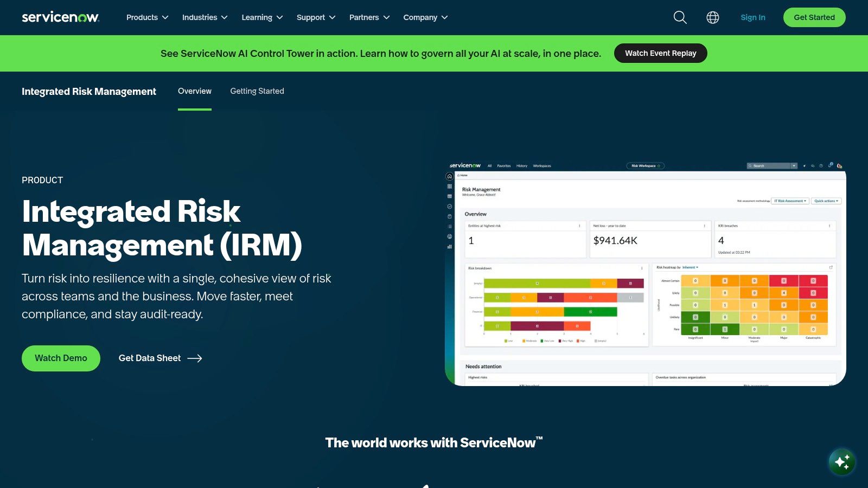Expand the Products menu
This screenshot has width=868, height=488.
click(147, 17)
